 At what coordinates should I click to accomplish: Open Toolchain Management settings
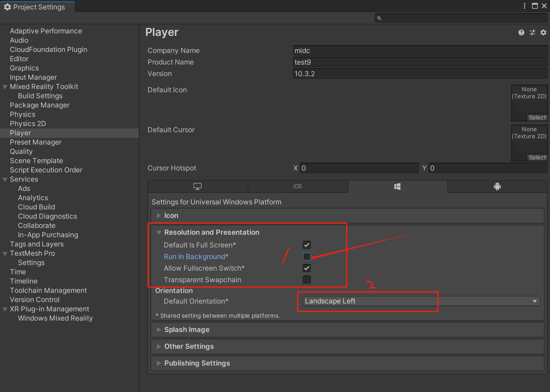pos(48,290)
